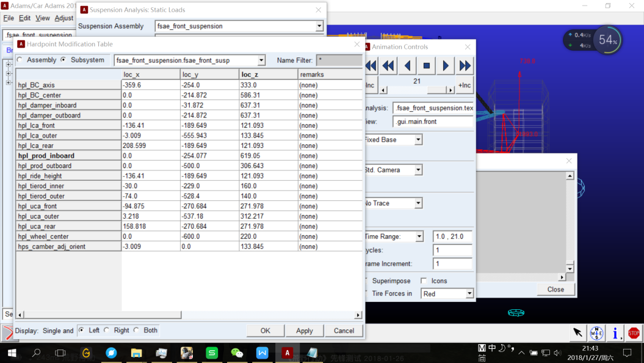Open the View menu
644x363 pixels.
[x=42, y=18]
